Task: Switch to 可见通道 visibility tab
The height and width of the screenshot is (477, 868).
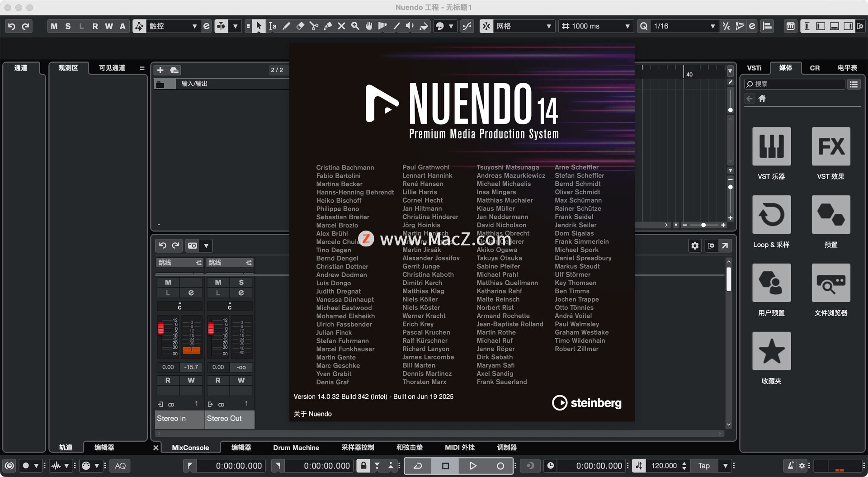Action: [x=112, y=68]
